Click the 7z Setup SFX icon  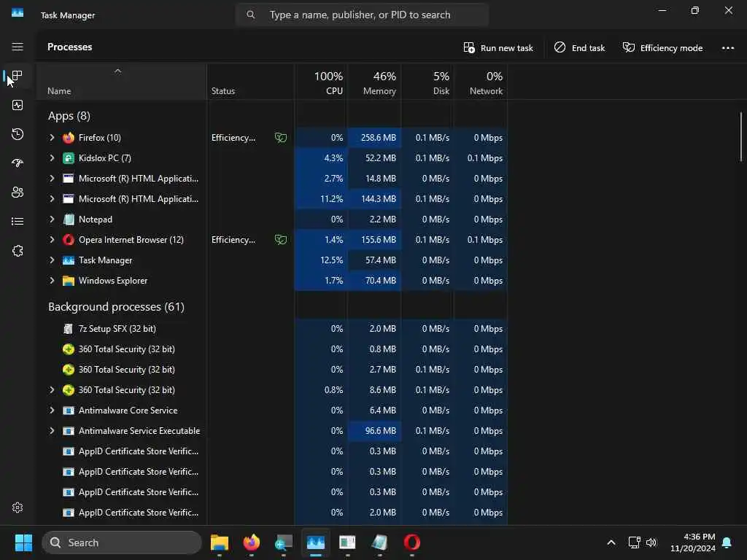[69, 329]
